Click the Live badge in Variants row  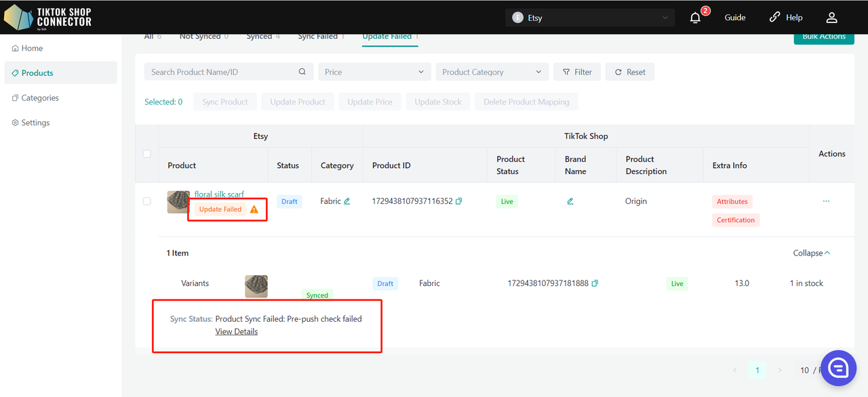click(677, 283)
